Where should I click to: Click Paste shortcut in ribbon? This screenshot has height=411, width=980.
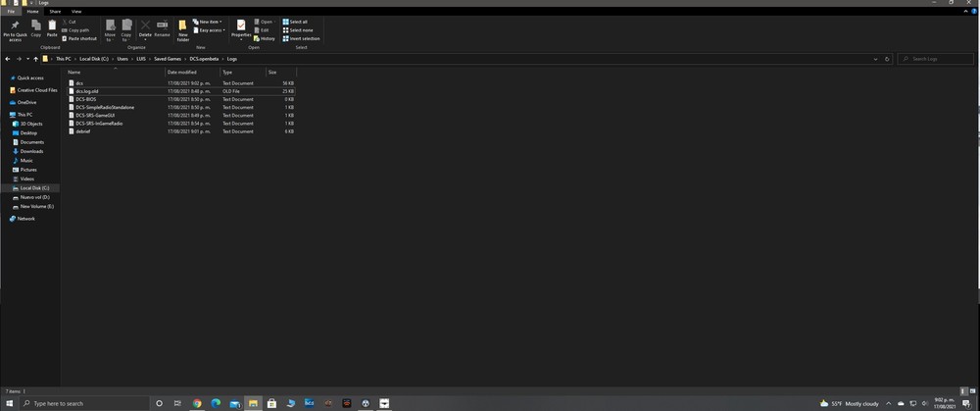[79, 39]
